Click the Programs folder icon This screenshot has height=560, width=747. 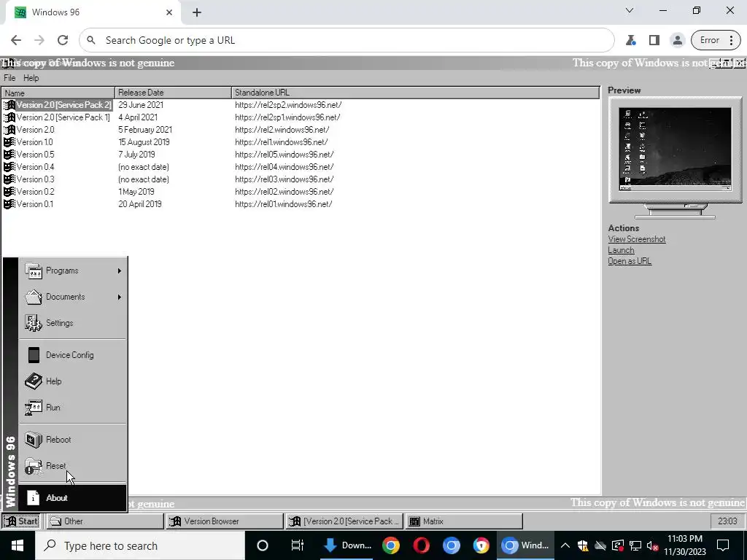click(34, 271)
